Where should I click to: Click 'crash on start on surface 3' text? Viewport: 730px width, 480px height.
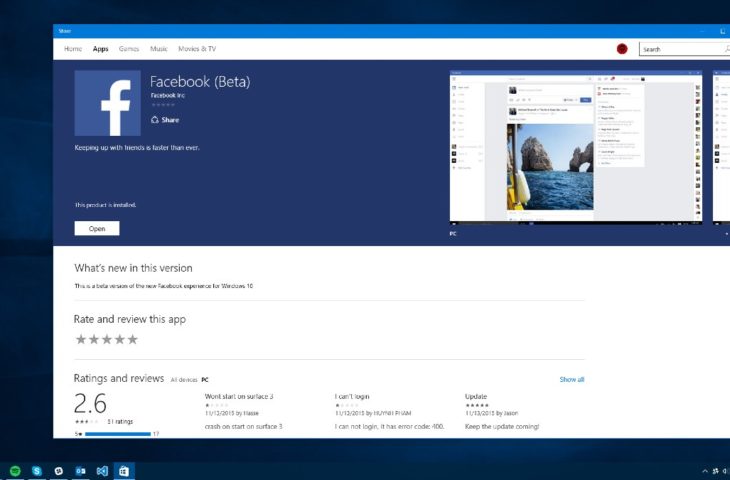click(x=243, y=426)
